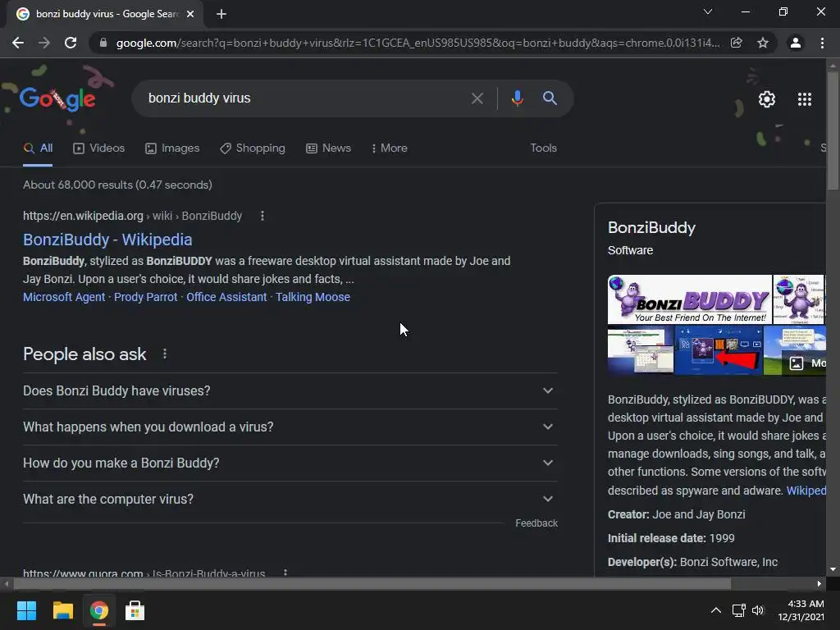Open People also ask options menu
The image size is (840, 630).
click(x=164, y=354)
